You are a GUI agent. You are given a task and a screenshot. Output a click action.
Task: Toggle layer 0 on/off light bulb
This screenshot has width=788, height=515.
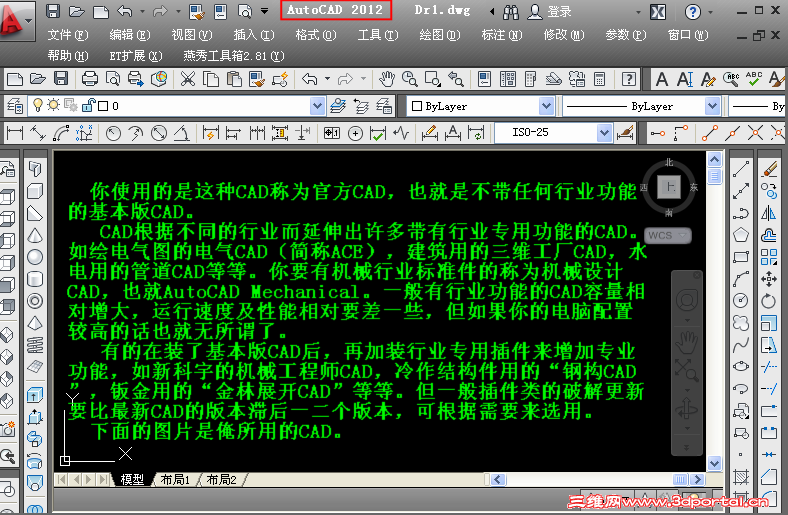(x=38, y=106)
